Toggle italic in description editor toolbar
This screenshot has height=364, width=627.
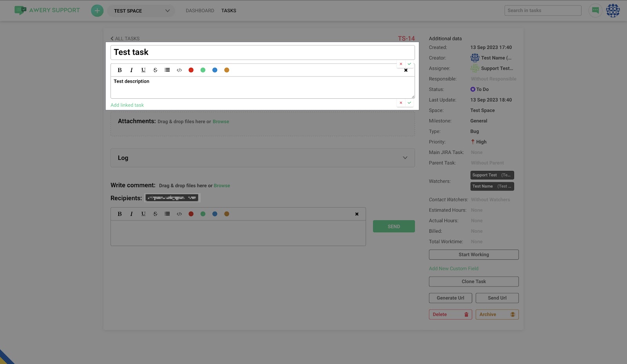[x=131, y=70]
